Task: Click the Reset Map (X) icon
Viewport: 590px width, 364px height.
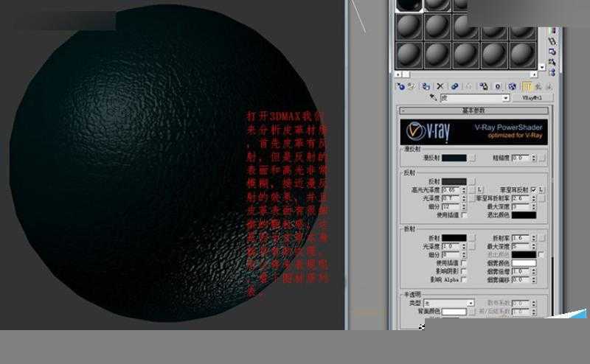Action: tap(440, 87)
